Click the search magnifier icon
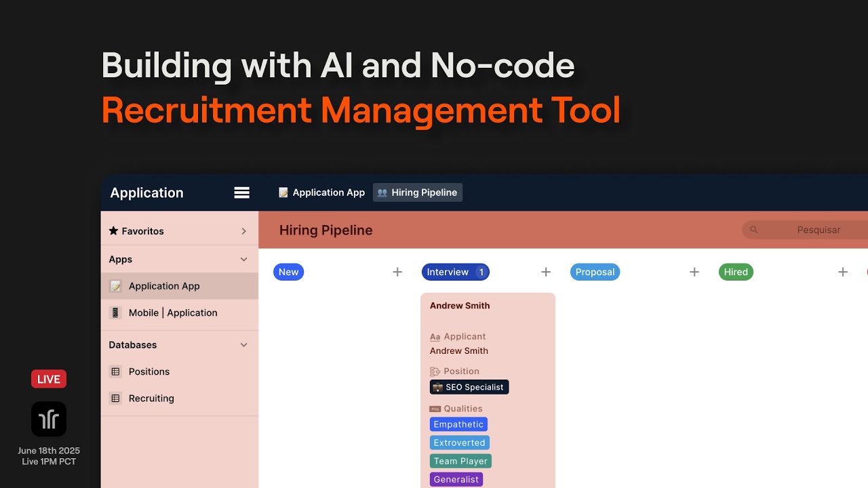 [x=754, y=230]
